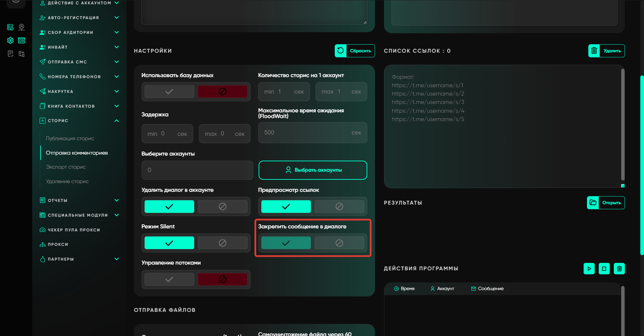Click the play icon in Действия программы
The width and height of the screenshot is (644, 336).
[589, 269]
